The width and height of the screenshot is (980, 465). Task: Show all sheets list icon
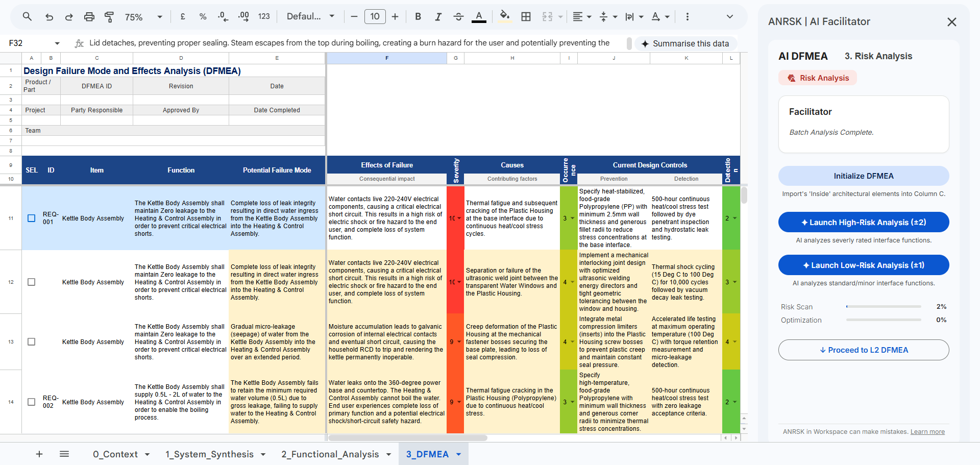click(x=64, y=454)
